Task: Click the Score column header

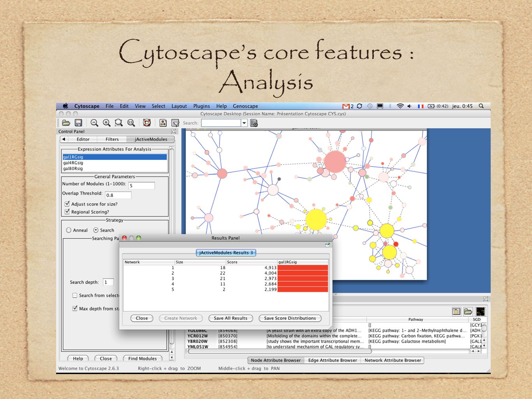Action: [251, 262]
